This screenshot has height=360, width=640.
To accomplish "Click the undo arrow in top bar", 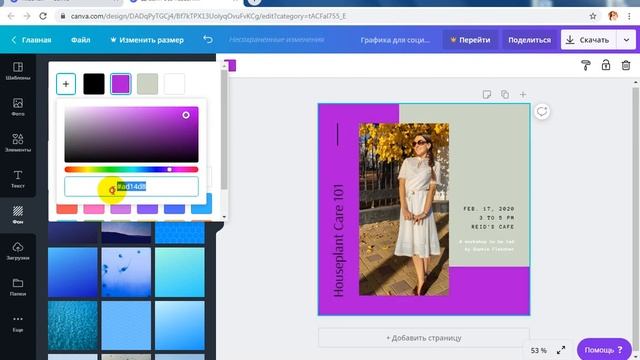I will [208, 40].
